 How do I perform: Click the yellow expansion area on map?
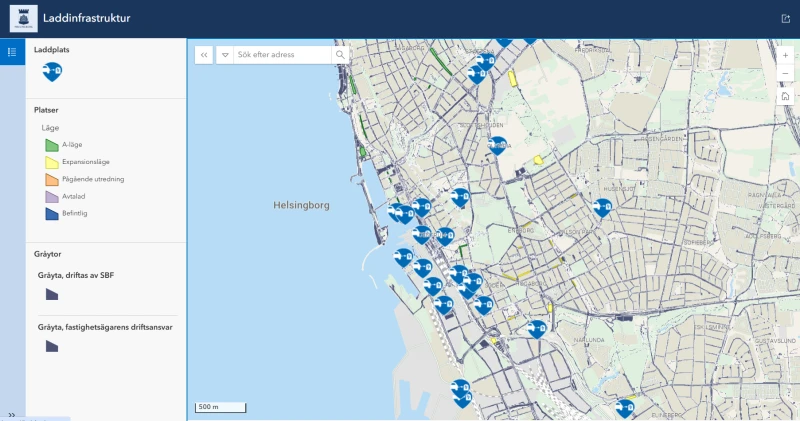coord(538,159)
